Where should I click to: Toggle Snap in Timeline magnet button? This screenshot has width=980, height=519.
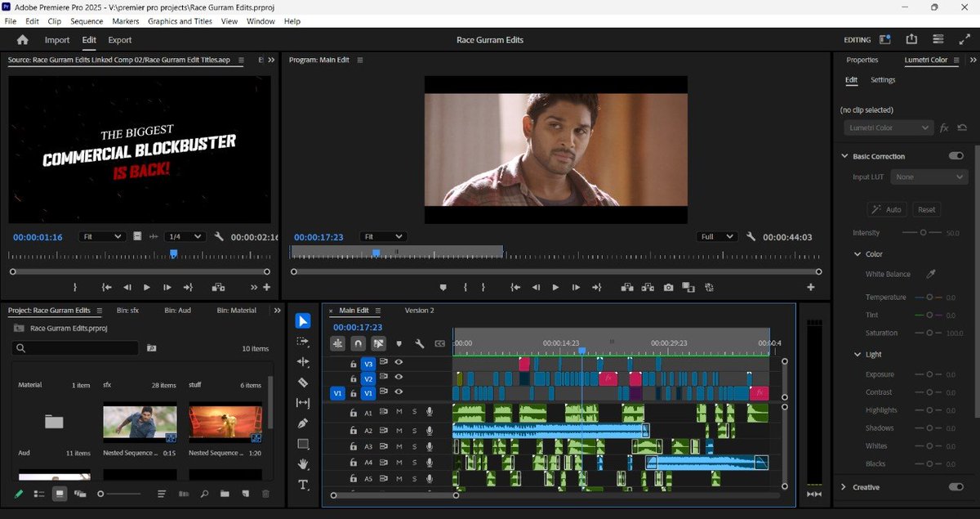point(358,344)
